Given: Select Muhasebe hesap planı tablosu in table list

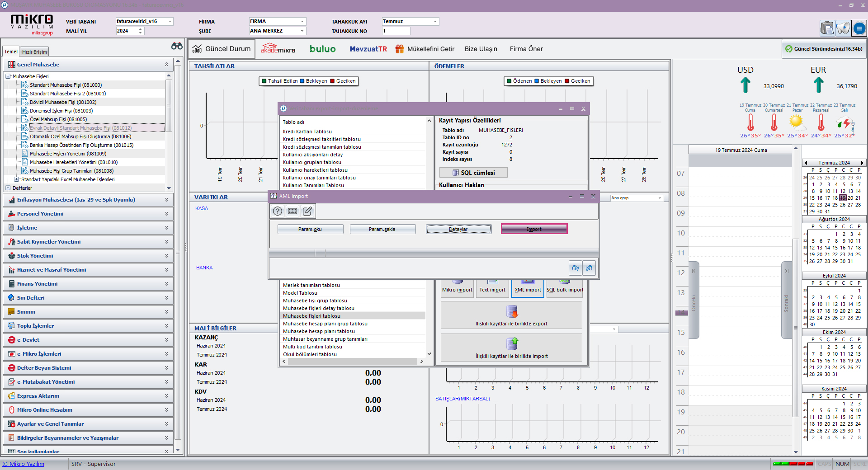Looking at the screenshot, I should [x=319, y=331].
